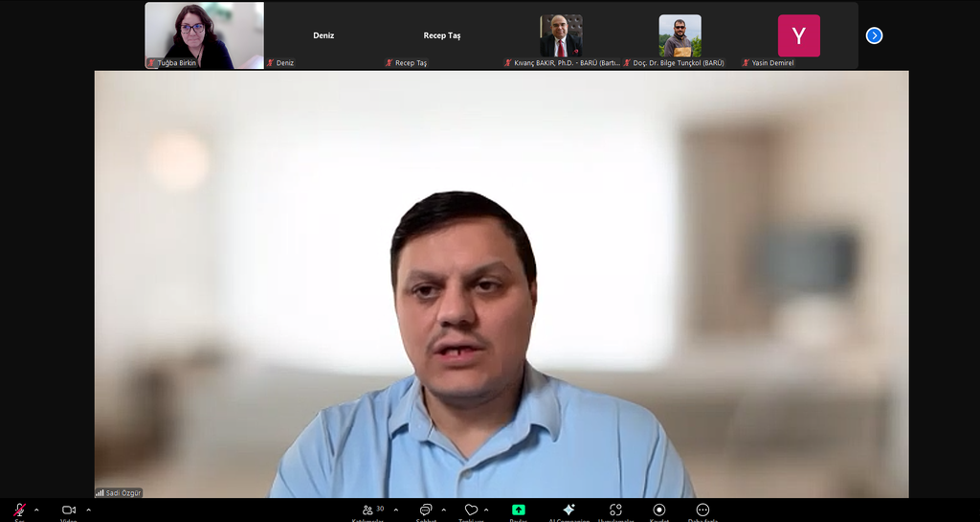Toggle the video camera on
This screenshot has height=522, width=980.
pyautogui.click(x=69, y=511)
